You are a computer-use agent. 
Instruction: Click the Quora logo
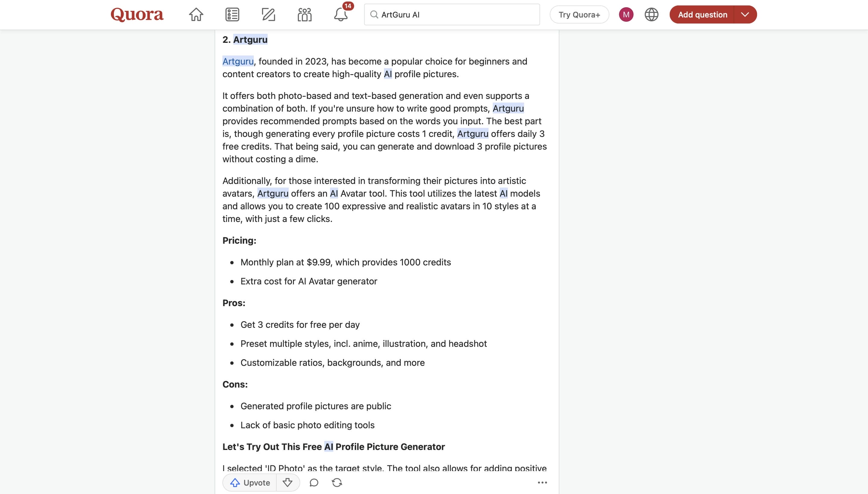pyautogui.click(x=137, y=14)
